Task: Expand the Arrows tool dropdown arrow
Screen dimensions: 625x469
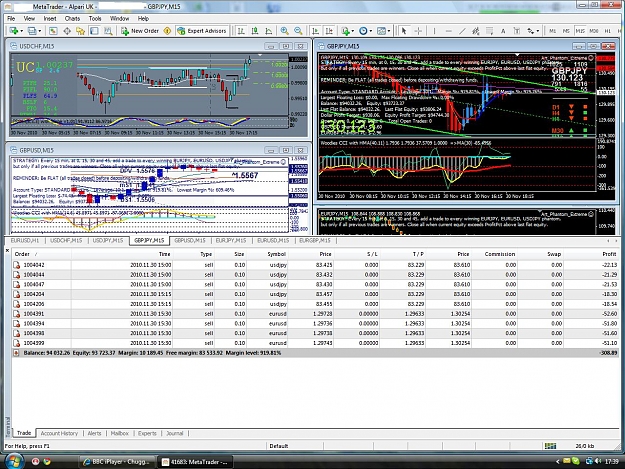Action: (x=538, y=31)
